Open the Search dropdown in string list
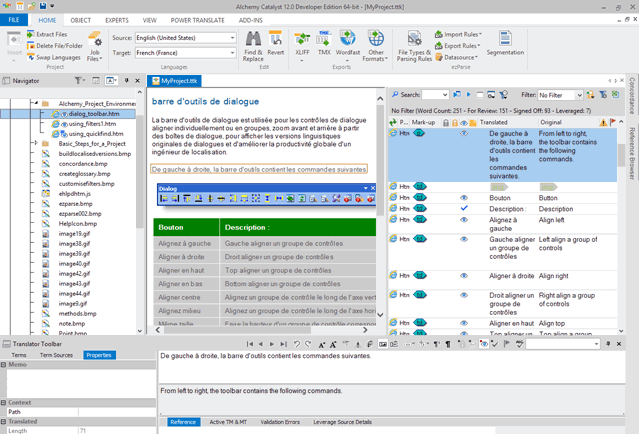 (445, 95)
